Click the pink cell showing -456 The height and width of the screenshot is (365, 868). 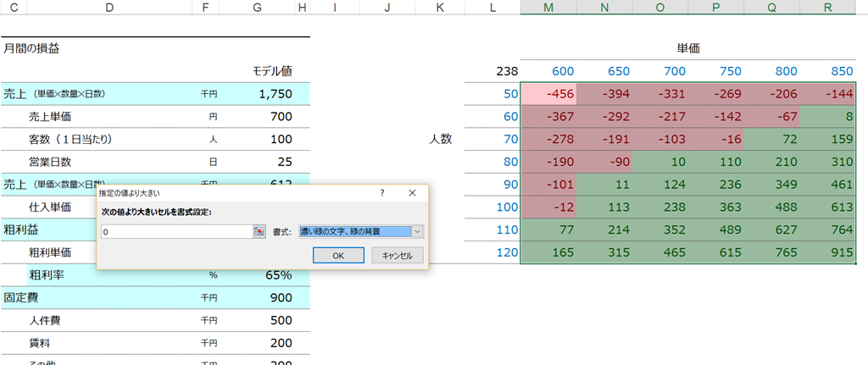click(548, 94)
